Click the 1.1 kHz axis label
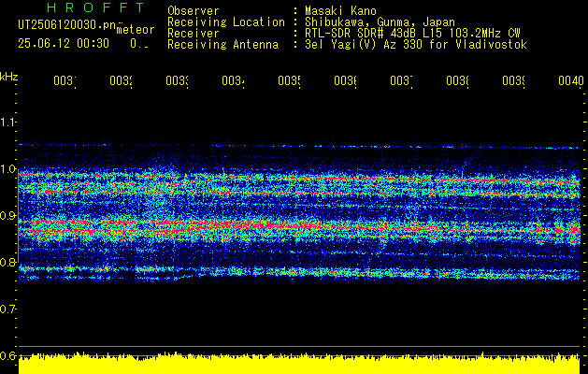588x374 pixels. tap(7, 122)
